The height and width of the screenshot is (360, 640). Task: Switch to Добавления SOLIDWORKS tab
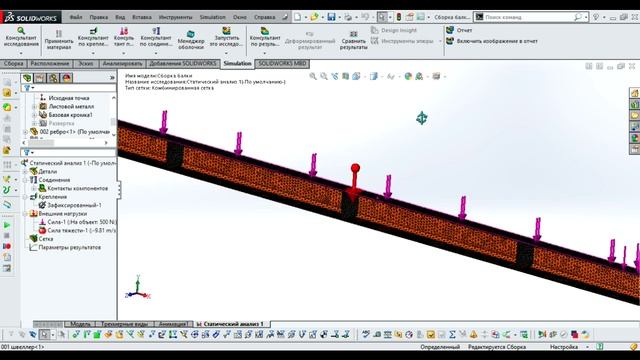point(183,64)
